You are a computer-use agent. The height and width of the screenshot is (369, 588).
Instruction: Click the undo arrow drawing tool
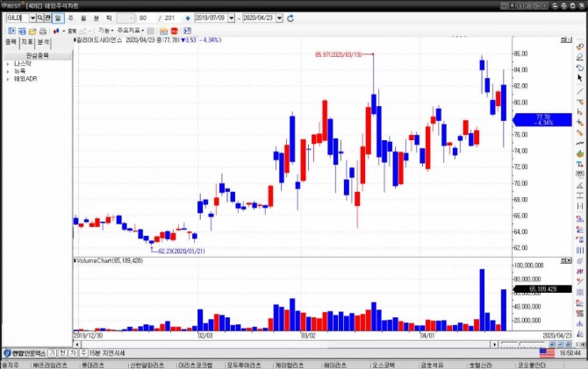tap(580, 67)
